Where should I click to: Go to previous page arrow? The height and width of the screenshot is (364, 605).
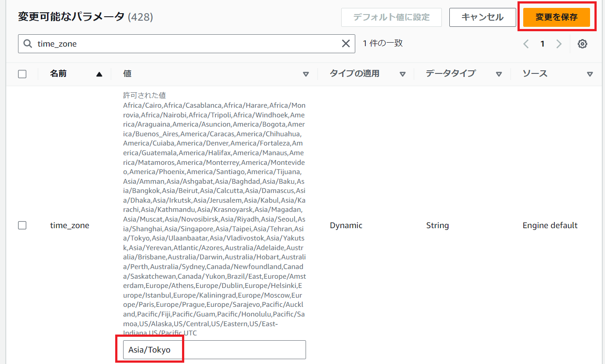526,44
